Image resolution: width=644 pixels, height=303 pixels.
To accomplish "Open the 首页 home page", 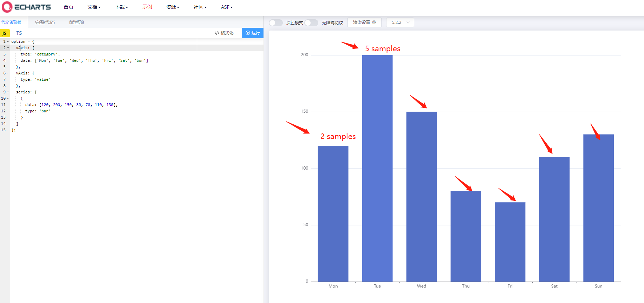I will (69, 7).
